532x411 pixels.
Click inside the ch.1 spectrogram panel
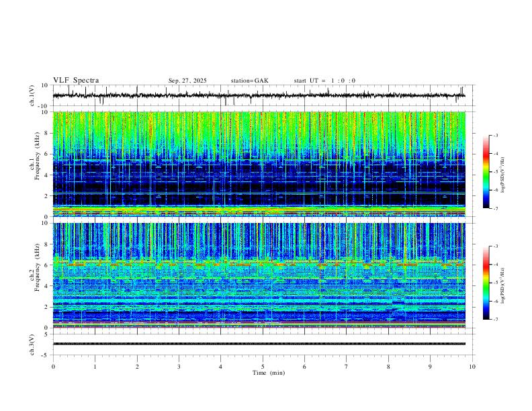point(259,164)
